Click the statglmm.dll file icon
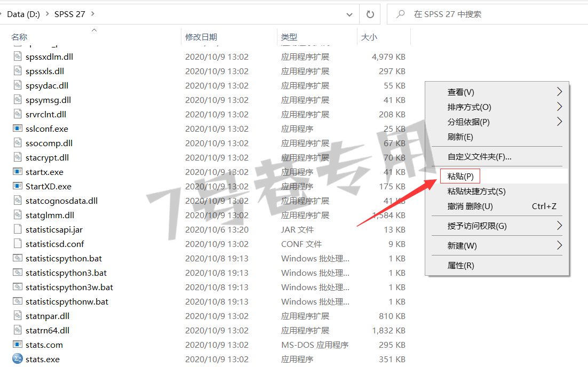Screen dimensions: 588x367 tap(18, 215)
